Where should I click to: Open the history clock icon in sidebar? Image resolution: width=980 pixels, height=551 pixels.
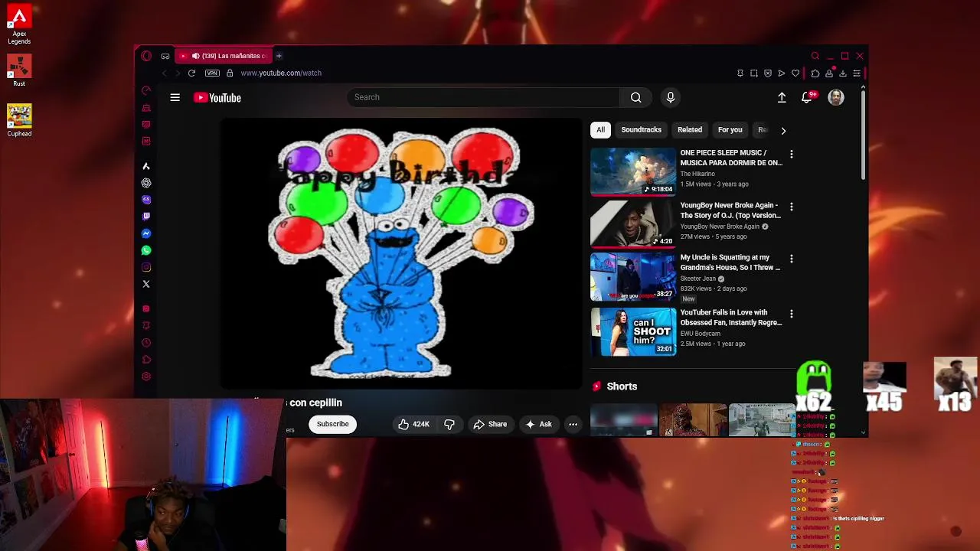(146, 343)
